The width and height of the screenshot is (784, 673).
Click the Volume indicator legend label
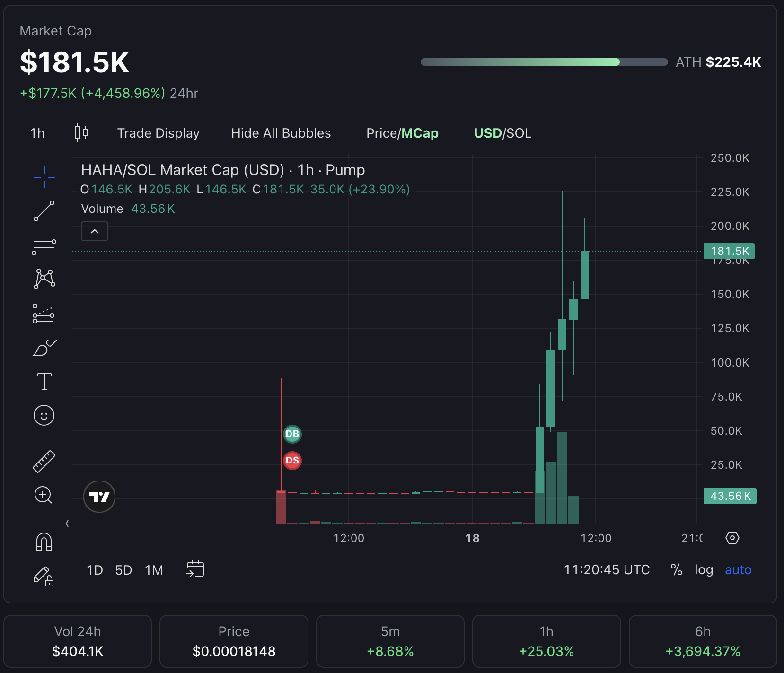102,209
